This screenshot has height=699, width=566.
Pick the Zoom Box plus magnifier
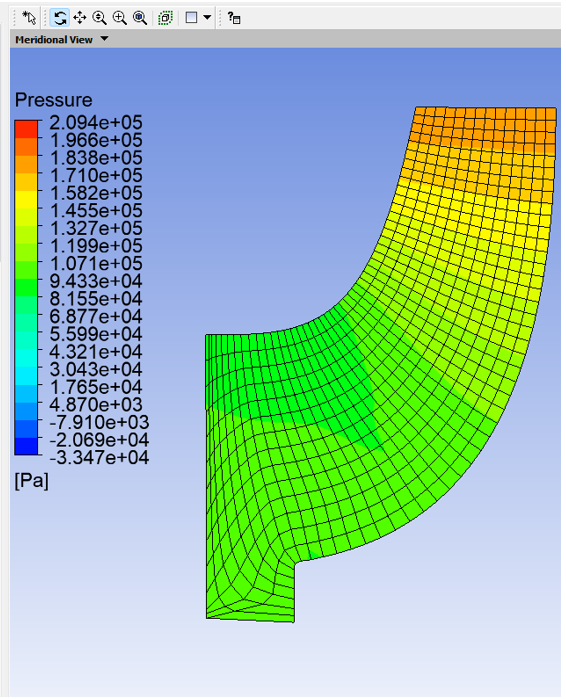point(119,18)
